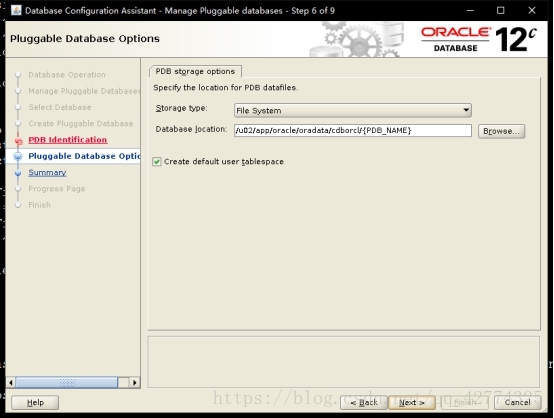Select the PDB storage options tab
This screenshot has width=554, height=418.
pos(195,71)
